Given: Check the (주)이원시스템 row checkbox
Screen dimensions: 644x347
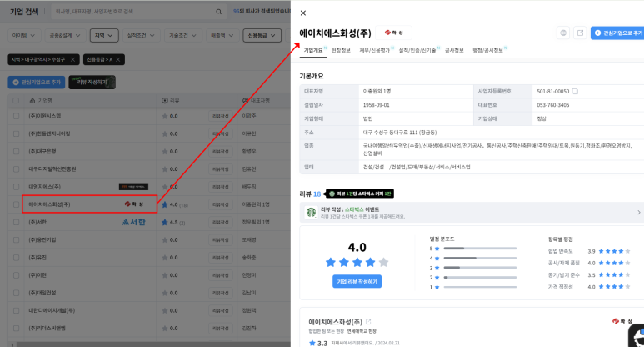Looking at the screenshot, I should pos(16,116).
